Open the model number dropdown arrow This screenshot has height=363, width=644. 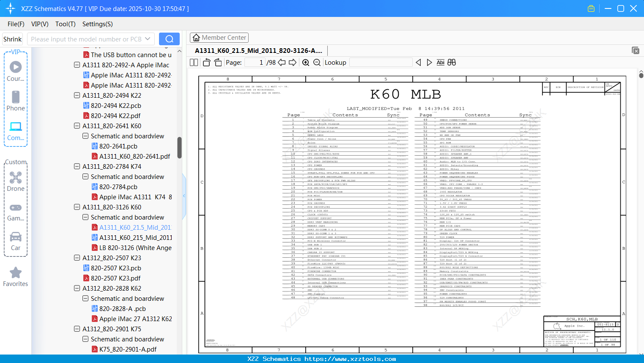[148, 39]
